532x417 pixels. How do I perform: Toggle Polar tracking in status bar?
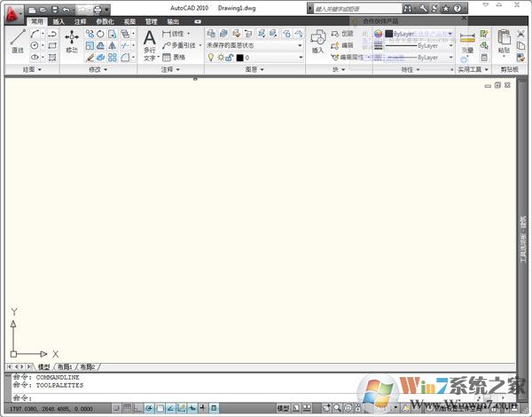tap(149, 408)
